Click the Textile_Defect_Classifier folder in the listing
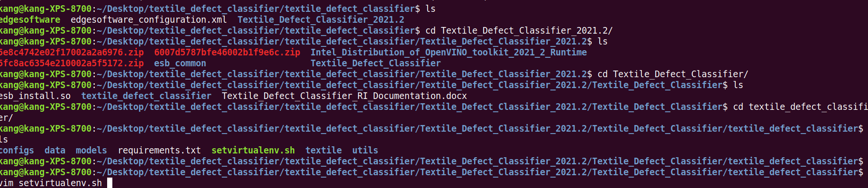Image resolution: width=868 pixels, height=188 pixels. pyautogui.click(x=375, y=63)
